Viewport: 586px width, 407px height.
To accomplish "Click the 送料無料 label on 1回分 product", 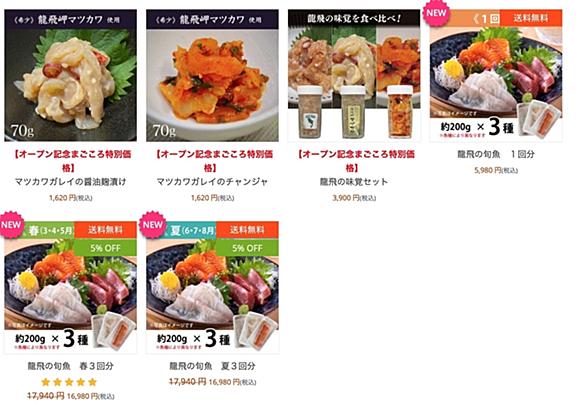I will click(x=531, y=18).
